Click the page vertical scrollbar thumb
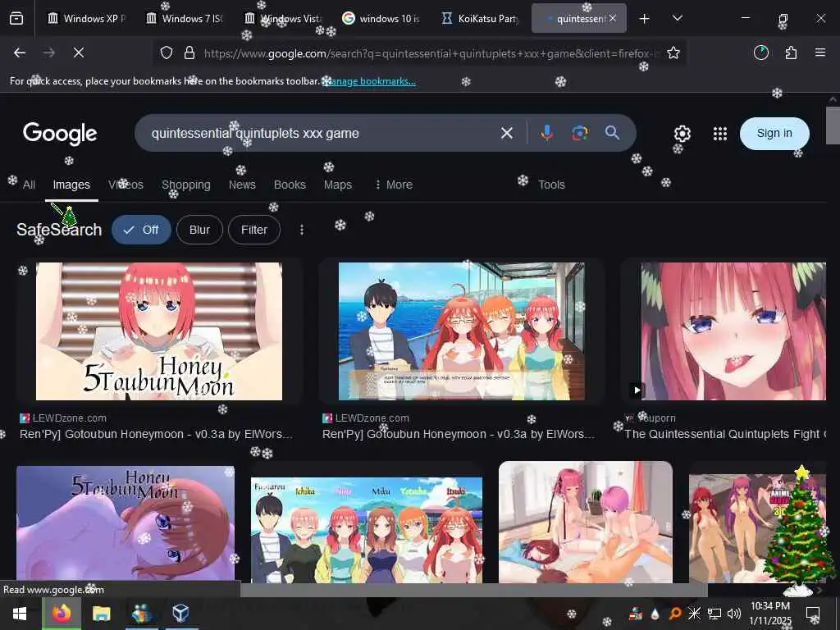The height and width of the screenshot is (630, 840). pos(833,126)
